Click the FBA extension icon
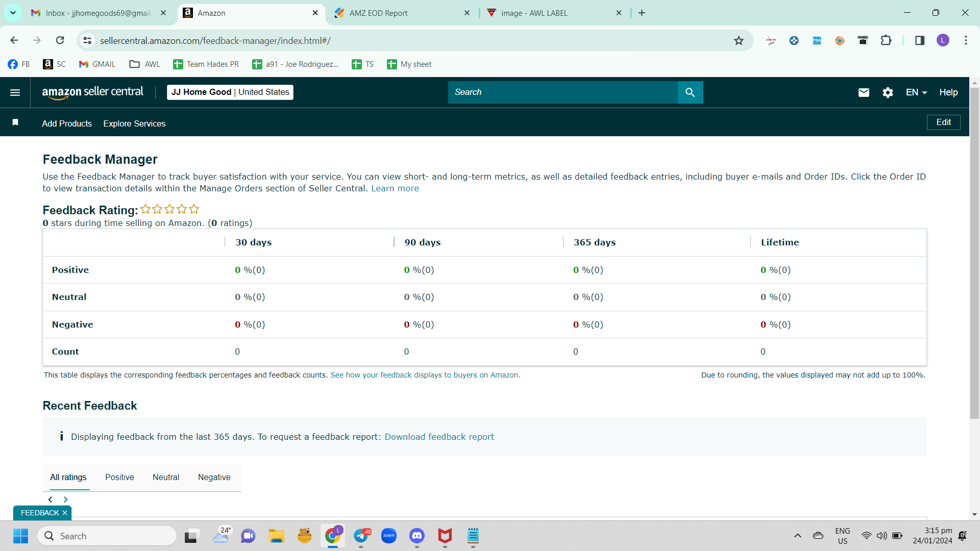 817,40
